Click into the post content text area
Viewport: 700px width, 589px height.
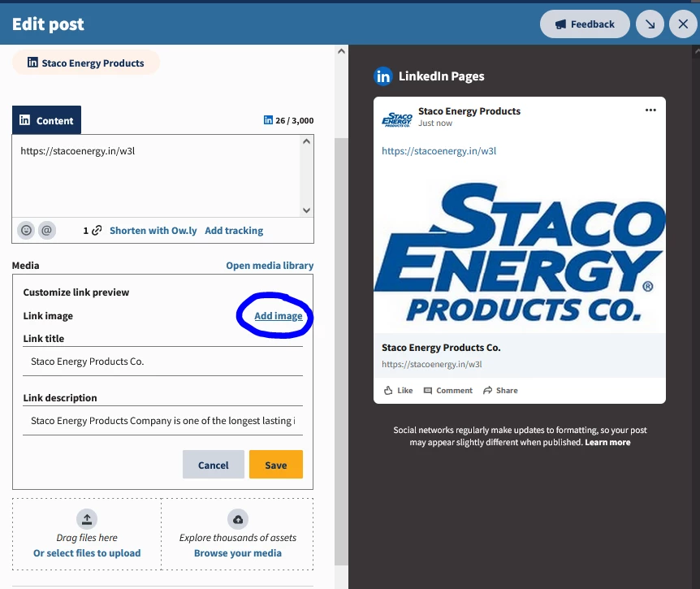(156, 176)
